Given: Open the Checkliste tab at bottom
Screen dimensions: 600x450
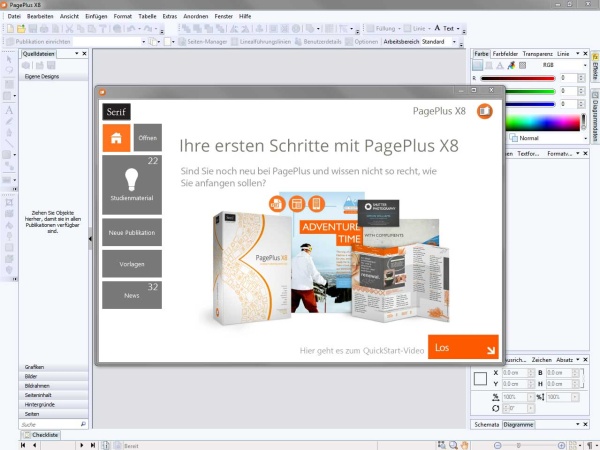Looking at the screenshot, I should [41, 435].
